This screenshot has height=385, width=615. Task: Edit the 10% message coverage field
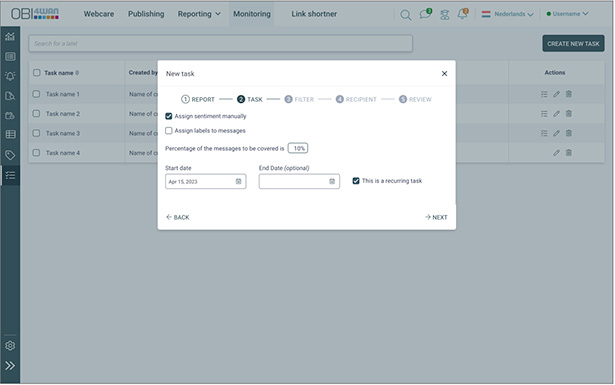point(298,148)
